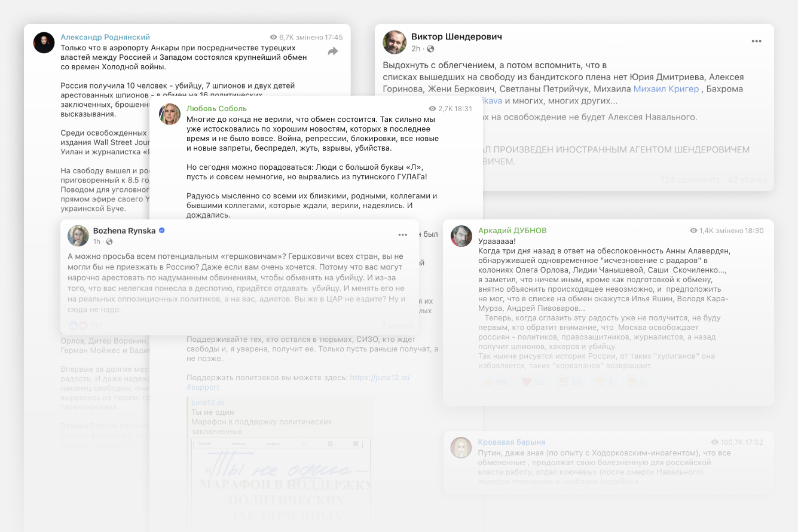Open the Кровавая барыня channel name

[x=511, y=442]
